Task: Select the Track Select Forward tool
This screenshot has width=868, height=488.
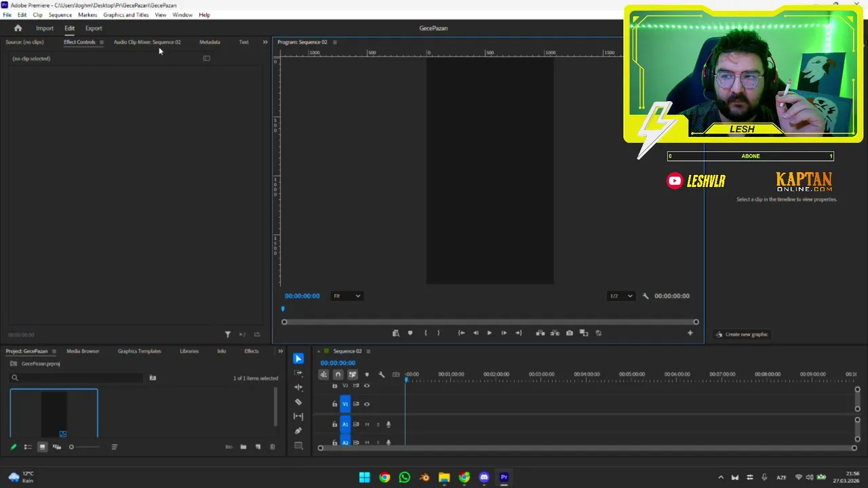Action: (298, 373)
